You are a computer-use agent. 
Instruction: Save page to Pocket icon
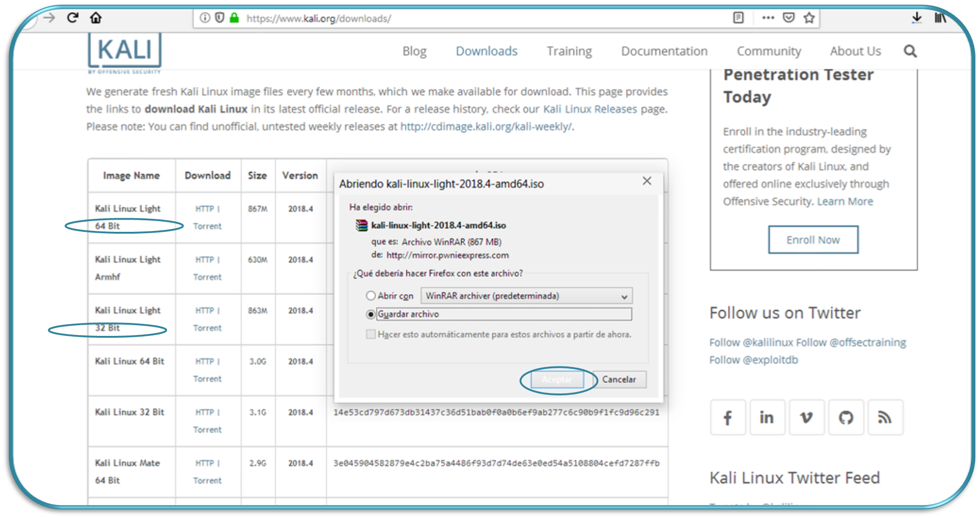[x=788, y=18]
